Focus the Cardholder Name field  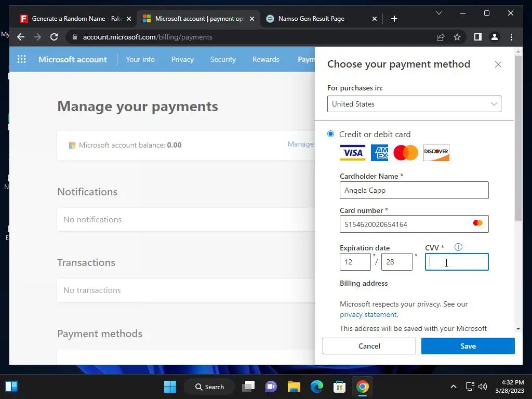(414, 190)
